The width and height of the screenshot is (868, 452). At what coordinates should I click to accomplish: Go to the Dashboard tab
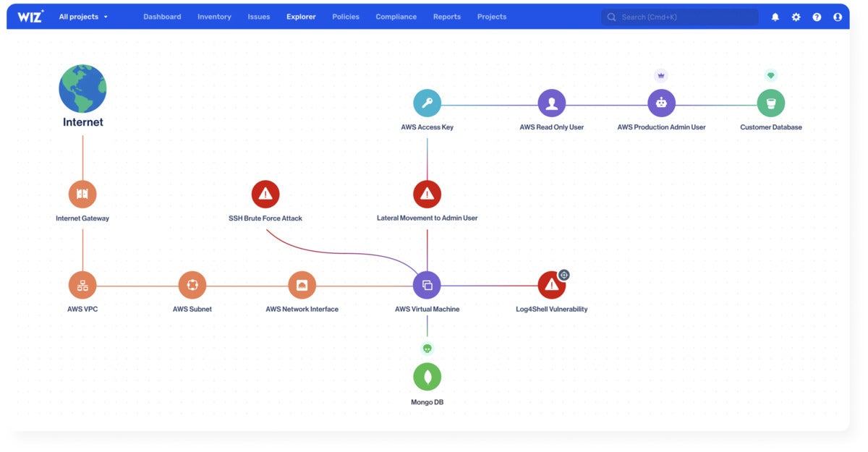point(162,17)
